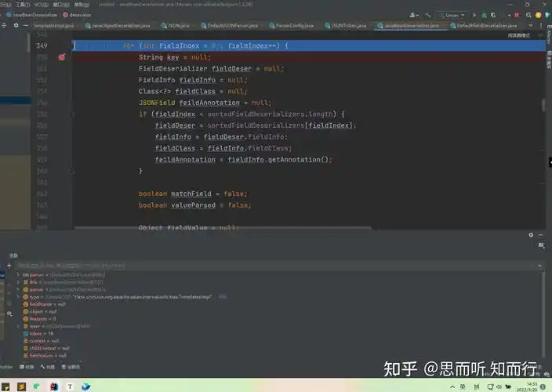Click the deserialze method breadcrumb

pyautogui.click(x=77, y=15)
